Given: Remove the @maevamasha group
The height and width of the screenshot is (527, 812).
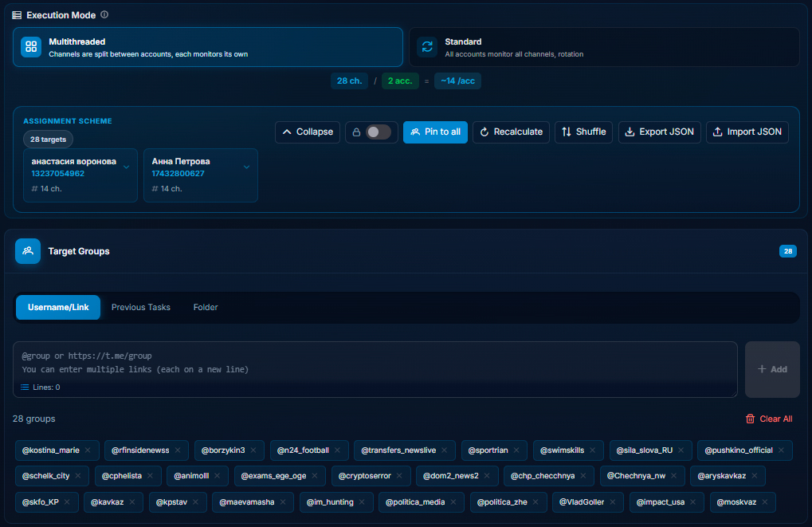Looking at the screenshot, I should (x=283, y=502).
